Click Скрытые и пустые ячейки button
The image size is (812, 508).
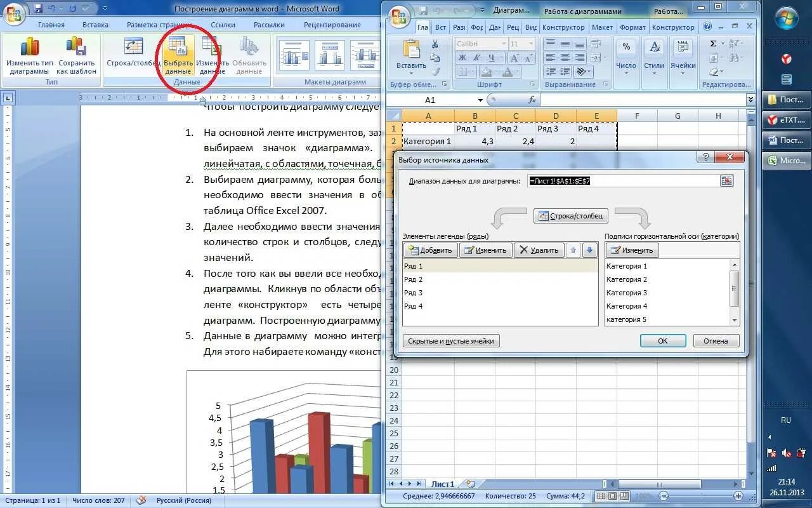click(x=451, y=341)
